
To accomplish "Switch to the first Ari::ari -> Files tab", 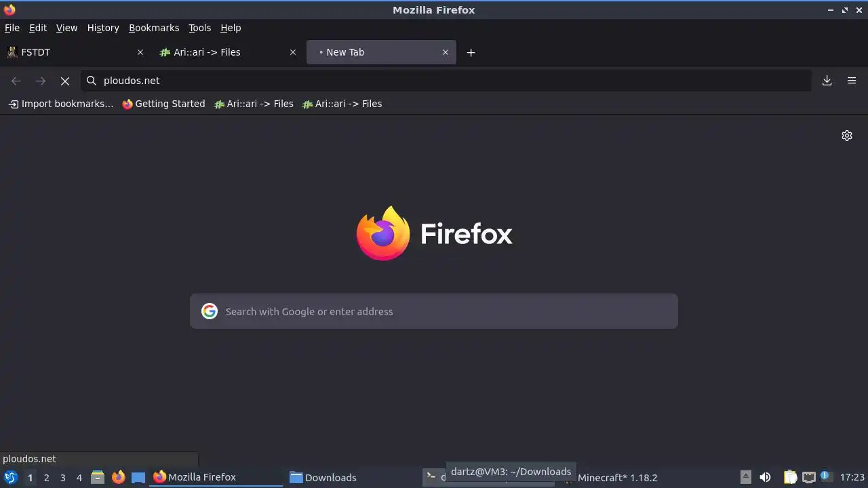I will (229, 52).
